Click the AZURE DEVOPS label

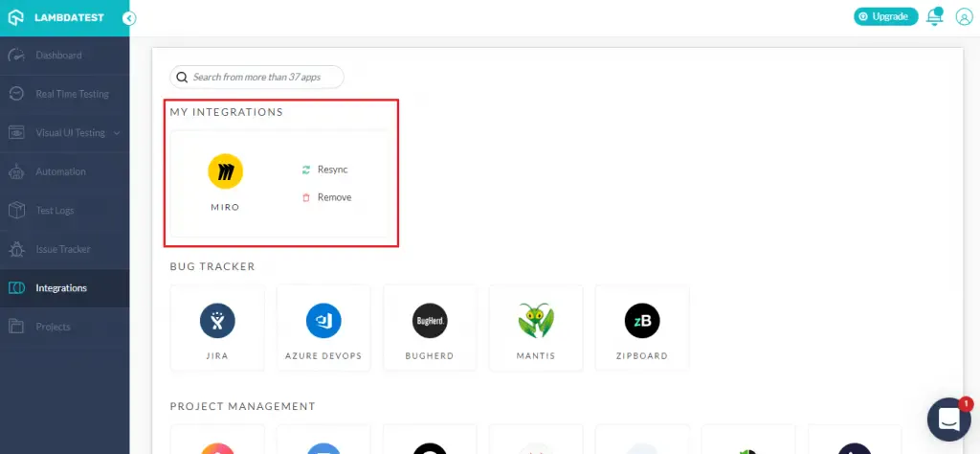[323, 355]
